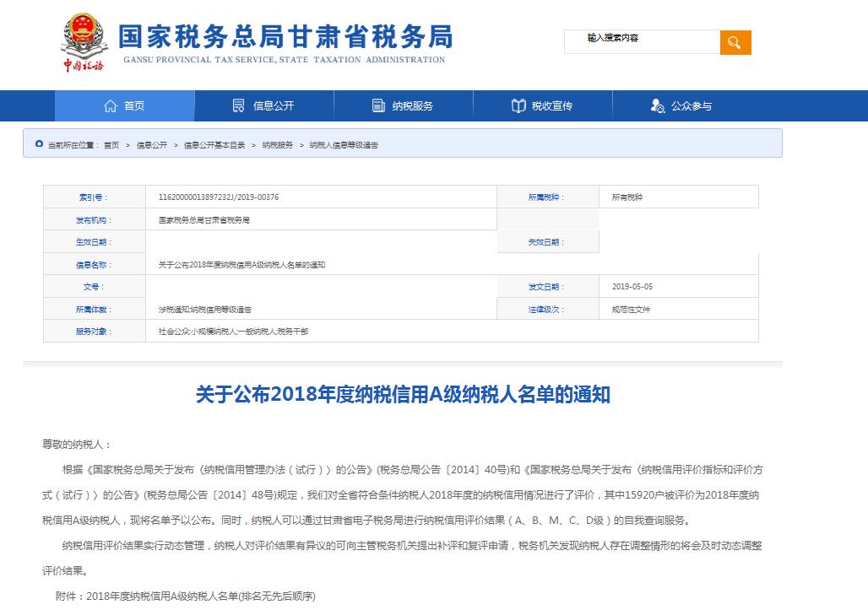Image resolution: width=868 pixels, height=610 pixels.
Task: Open the 纳税服务 navigation menu
Action: click(x=413, y=106)
